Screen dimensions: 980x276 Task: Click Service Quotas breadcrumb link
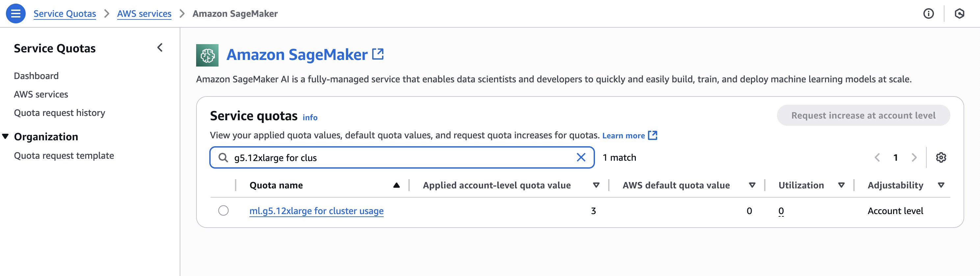point(65,14)
